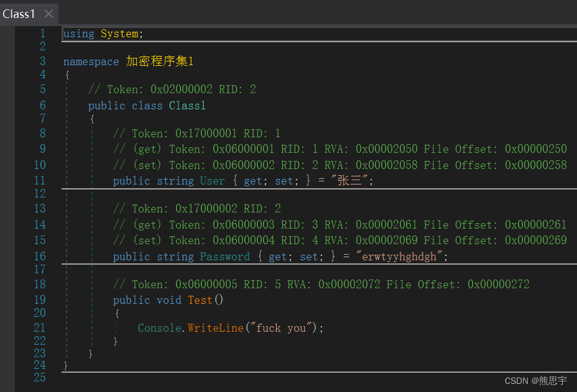Click the 'namespace' keyword on line 3
Image resolution: width=577 pixels, height=392 pixels.
coord(91,62)
